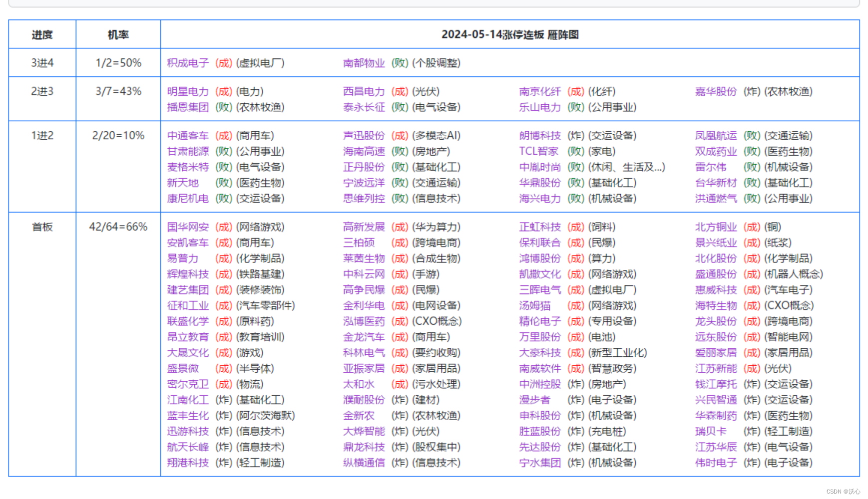The width and height of the screenshot is (868, 499).
Task: Click the 思维列控 link
Action: click(364, 199)
